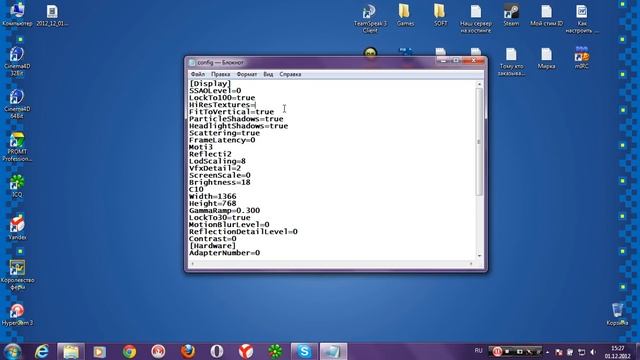Open Windows Explorer from taskbar
This screenshot has height=360, width=640.
71,351
